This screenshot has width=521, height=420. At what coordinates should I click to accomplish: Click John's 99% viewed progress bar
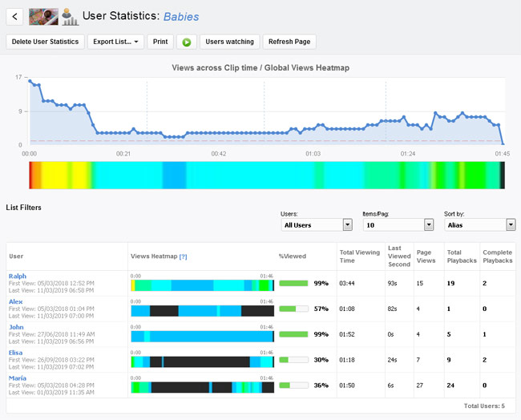pos(293,334)
